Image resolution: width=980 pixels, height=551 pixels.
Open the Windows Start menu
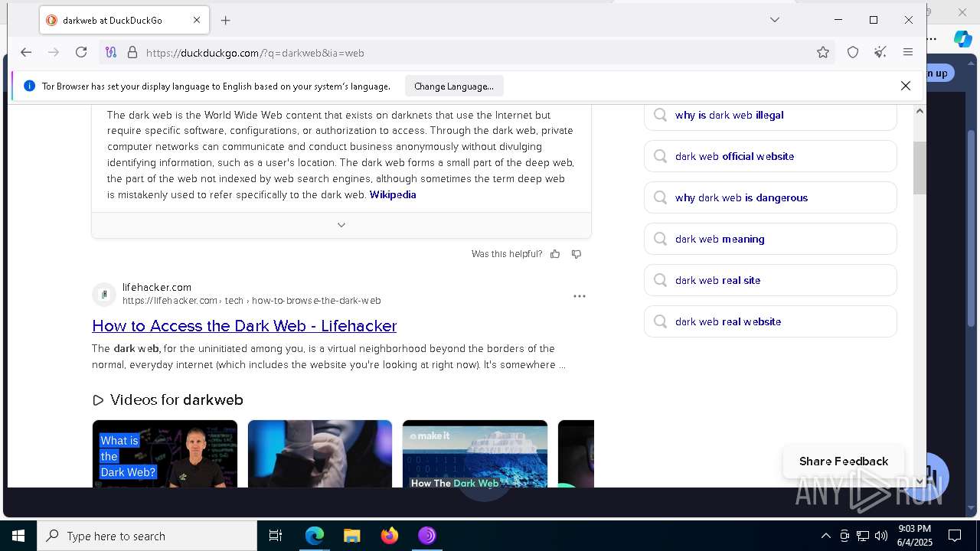click(18, 536)
